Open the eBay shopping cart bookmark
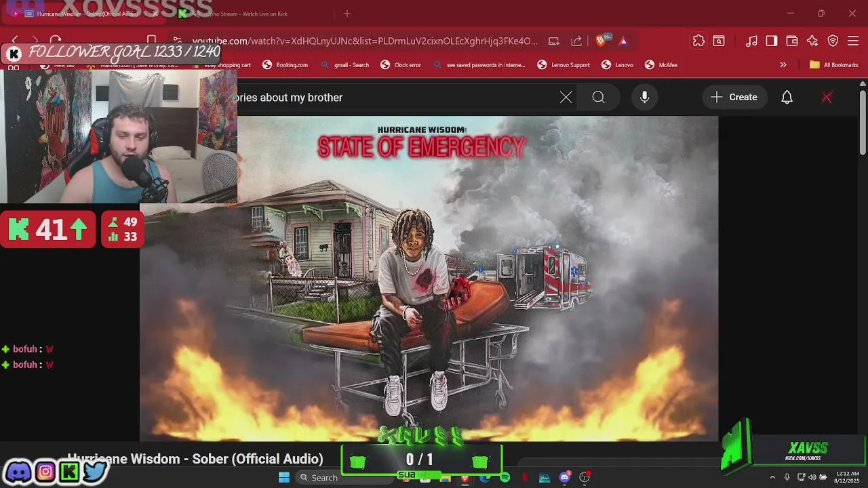This screenshot has height=488, width=868. coord(222,65)
